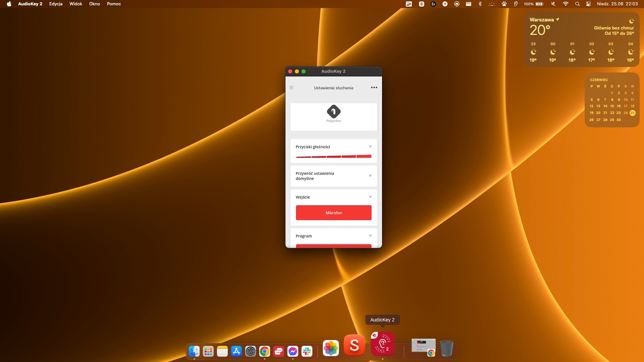Restore the minimized Chrome window thumbnail

423,347
